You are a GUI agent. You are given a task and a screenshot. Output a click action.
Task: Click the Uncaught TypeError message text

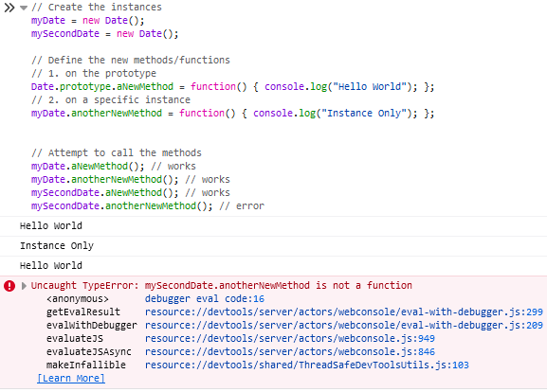[222, 285]
